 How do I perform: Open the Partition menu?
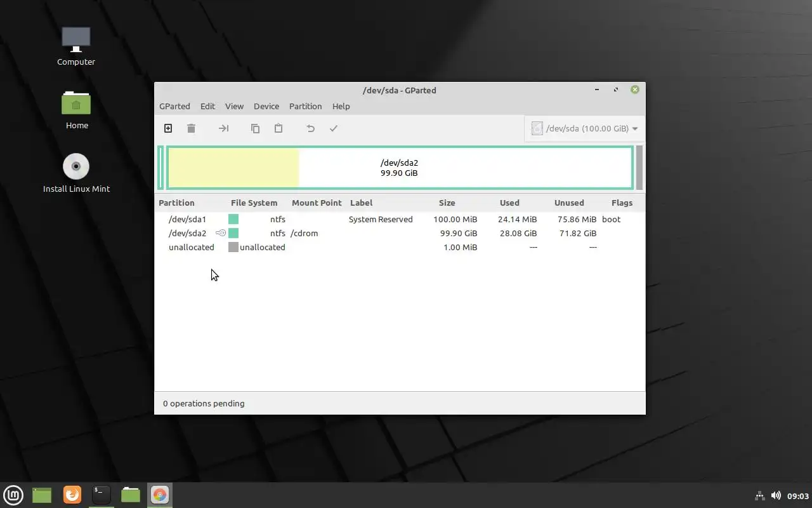[x=305, y=106]
